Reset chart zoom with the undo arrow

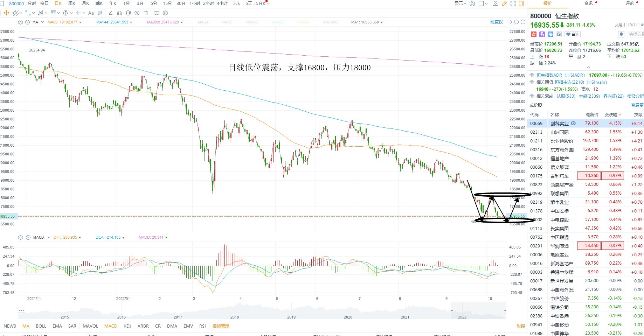coord(510,22)
